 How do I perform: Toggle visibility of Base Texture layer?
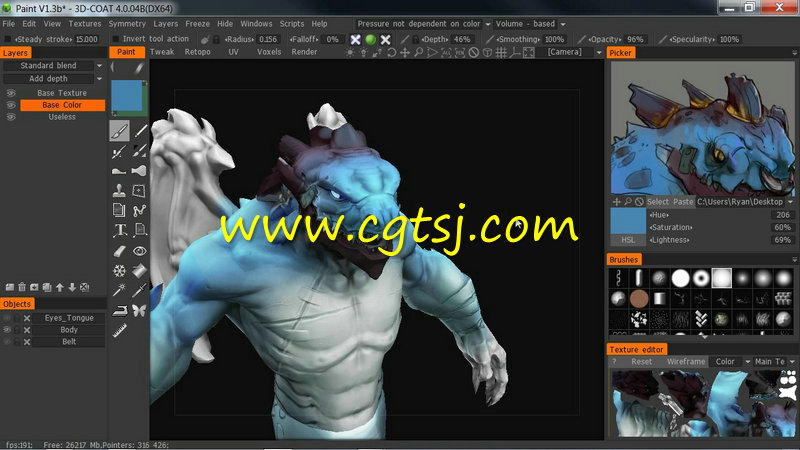[11, 93]
